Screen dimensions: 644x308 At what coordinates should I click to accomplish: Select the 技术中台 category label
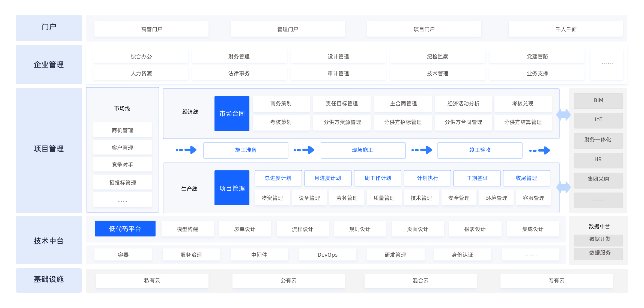point(49,240)
